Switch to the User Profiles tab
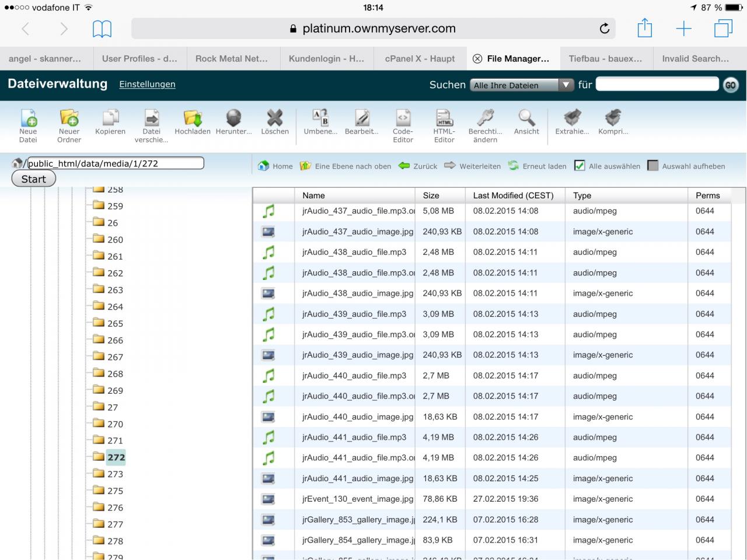747x560 pixels. coord(140,59)
